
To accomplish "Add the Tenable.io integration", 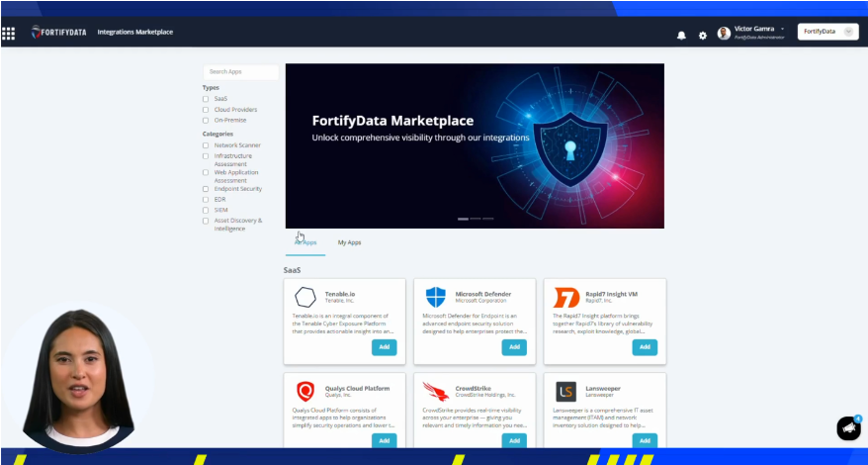I will 385,347.
